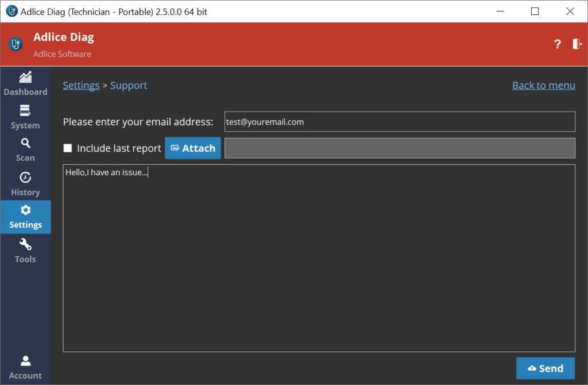Screen dimensions: 588x385
Task: Select the Settings gear icon
Action: pos(25,210)
